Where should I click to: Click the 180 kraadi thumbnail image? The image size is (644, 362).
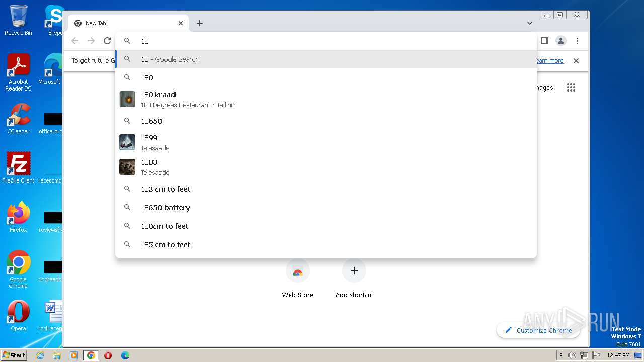(127, 99)
